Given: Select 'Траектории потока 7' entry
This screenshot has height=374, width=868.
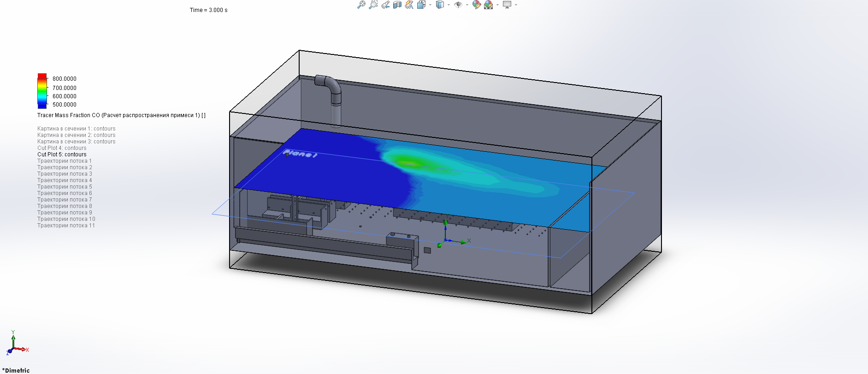Looking at the screenshot, I should pos(65,200).
